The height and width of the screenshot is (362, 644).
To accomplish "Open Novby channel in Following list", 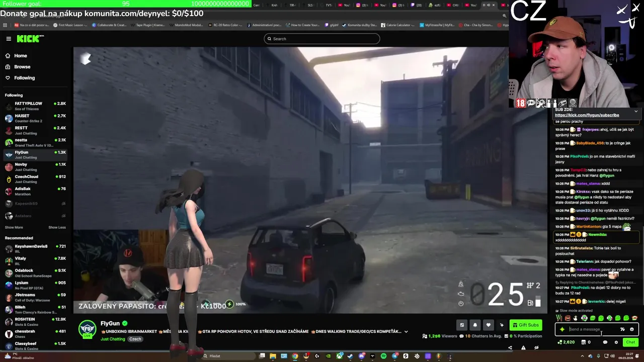I will click(35, 166).
